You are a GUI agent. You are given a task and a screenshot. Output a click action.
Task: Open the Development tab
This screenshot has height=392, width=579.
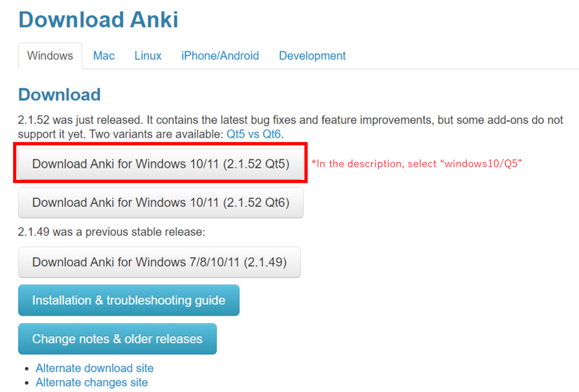tap(312, 56)
